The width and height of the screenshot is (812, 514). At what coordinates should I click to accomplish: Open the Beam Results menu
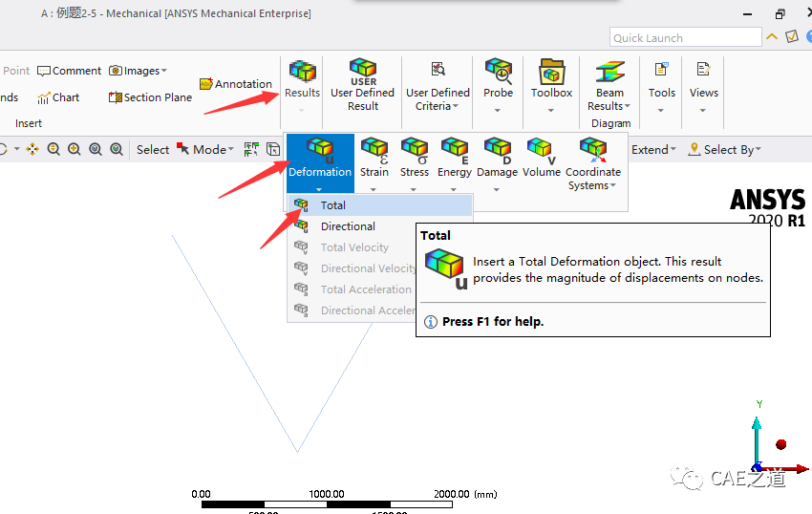(609, 85)
